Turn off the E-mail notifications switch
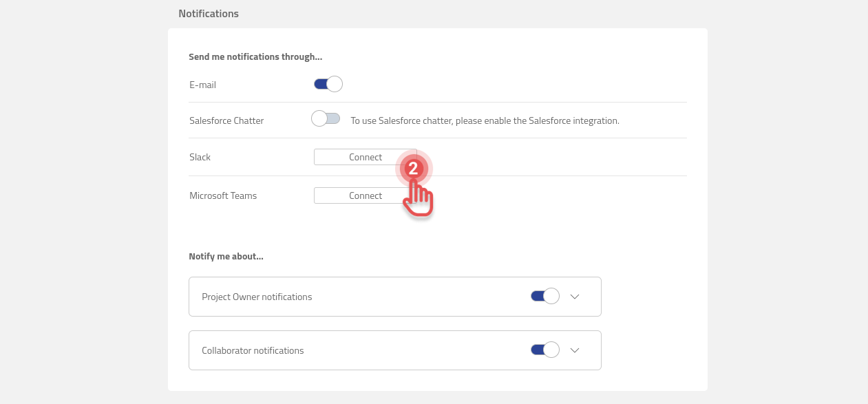The image size is (868, 404). 328,85
